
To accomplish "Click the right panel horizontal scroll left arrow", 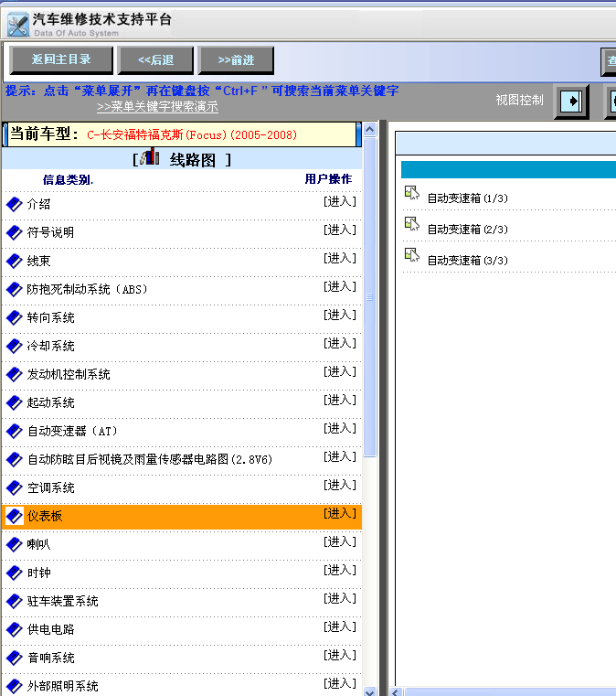I will [x=396, y=692].
